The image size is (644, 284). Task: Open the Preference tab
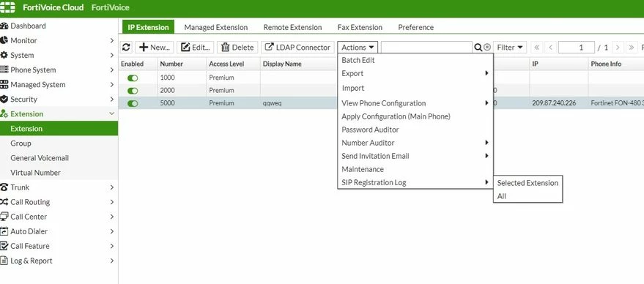pos(415,28)
